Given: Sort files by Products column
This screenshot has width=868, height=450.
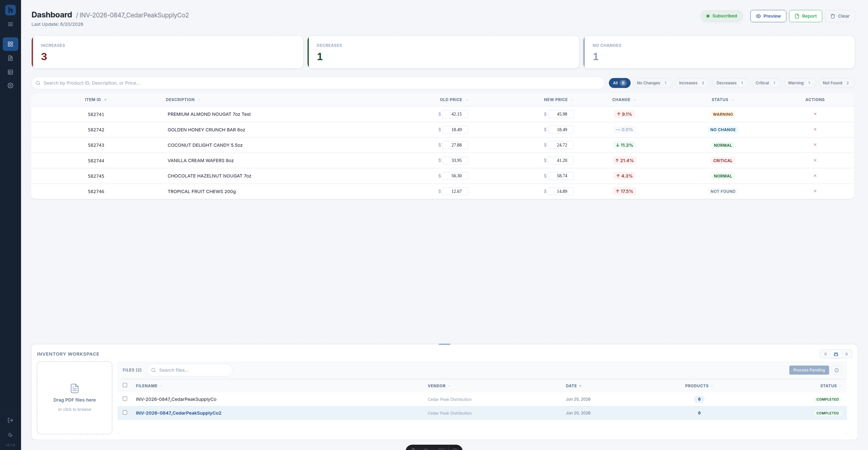Looking at the screenshot, I should 699,386.
